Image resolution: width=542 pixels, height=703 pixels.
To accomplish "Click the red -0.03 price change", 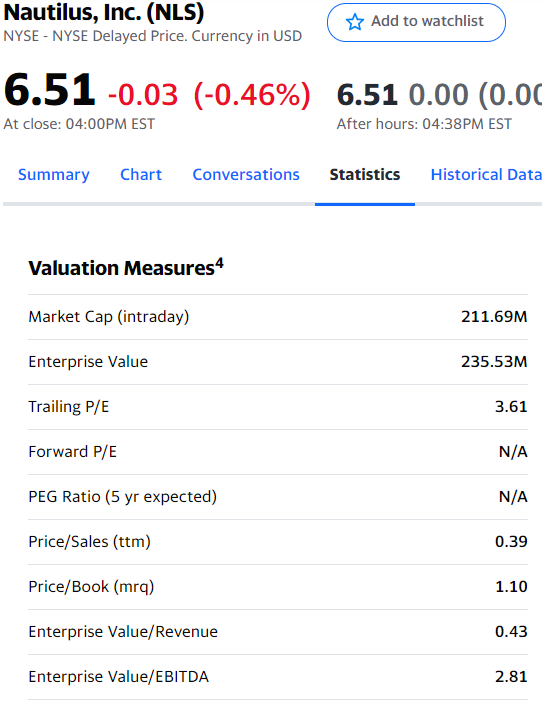I will point(143,95).
